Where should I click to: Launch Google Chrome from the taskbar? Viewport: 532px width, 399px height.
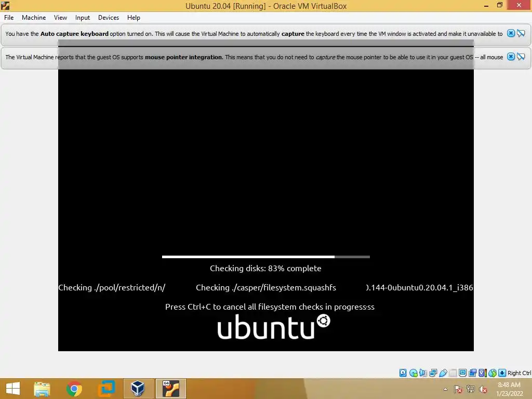[x=74, y=389]
